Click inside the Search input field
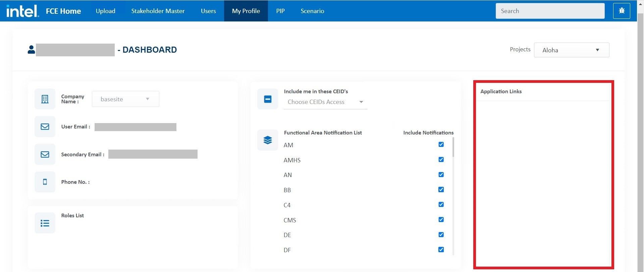This screenshot has width=644, height=272. pos(550,11)
